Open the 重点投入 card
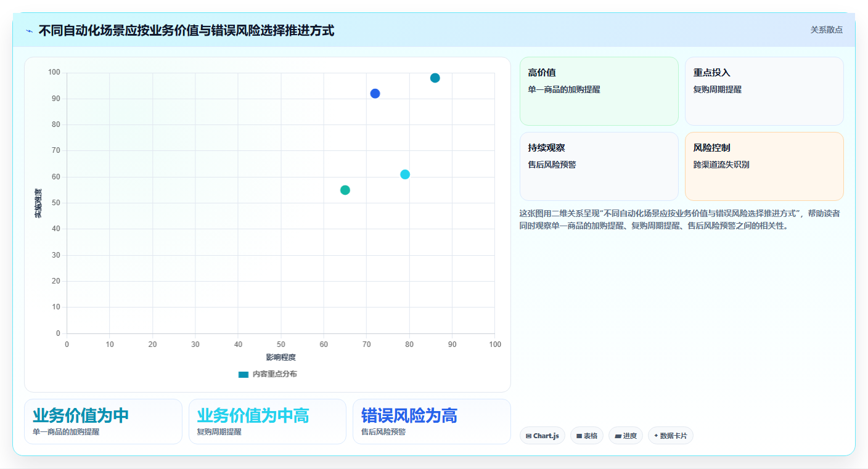 tap(764, 91)
